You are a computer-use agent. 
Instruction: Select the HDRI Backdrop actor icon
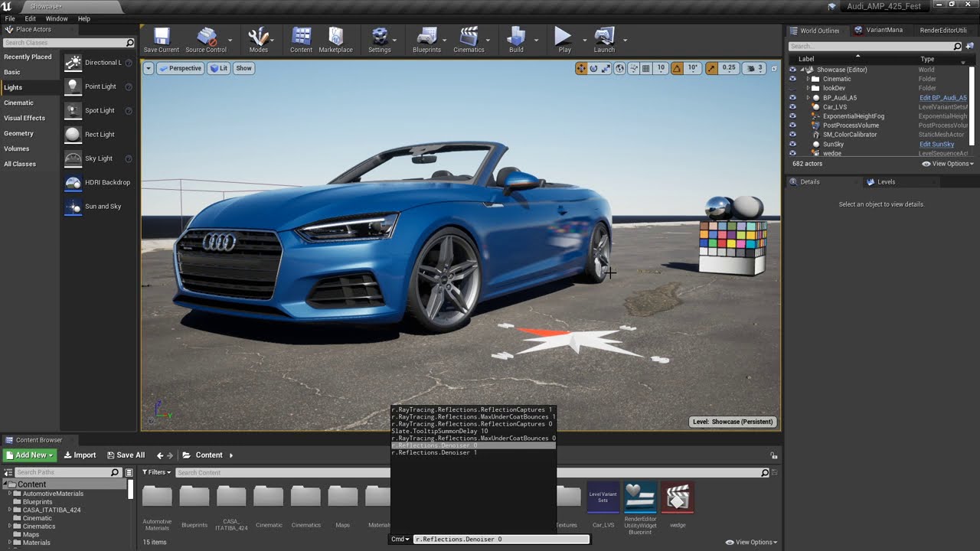pyautogui.click(x=73, y=182)
